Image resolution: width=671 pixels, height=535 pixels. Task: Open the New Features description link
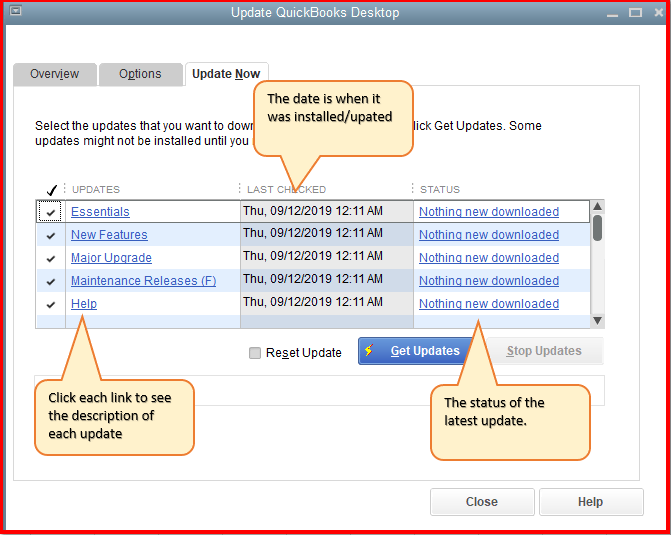pyautogui.click(x=109, y=235)
